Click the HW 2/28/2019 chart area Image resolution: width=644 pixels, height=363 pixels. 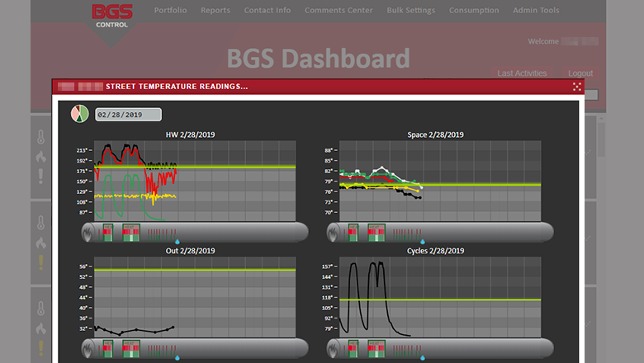(195, 181)
